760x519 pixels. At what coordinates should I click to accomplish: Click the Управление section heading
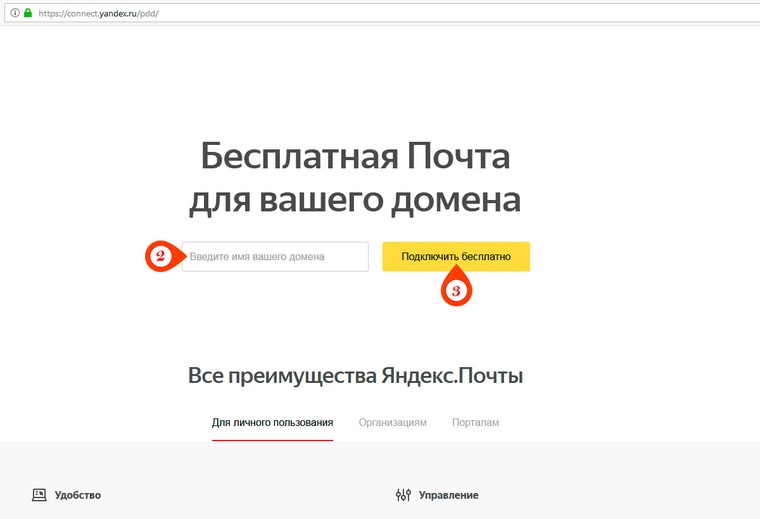448,495
